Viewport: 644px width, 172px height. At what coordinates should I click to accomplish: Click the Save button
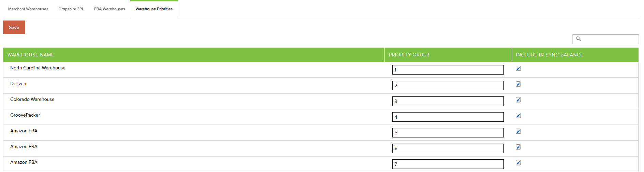click(x=14, y=27)
